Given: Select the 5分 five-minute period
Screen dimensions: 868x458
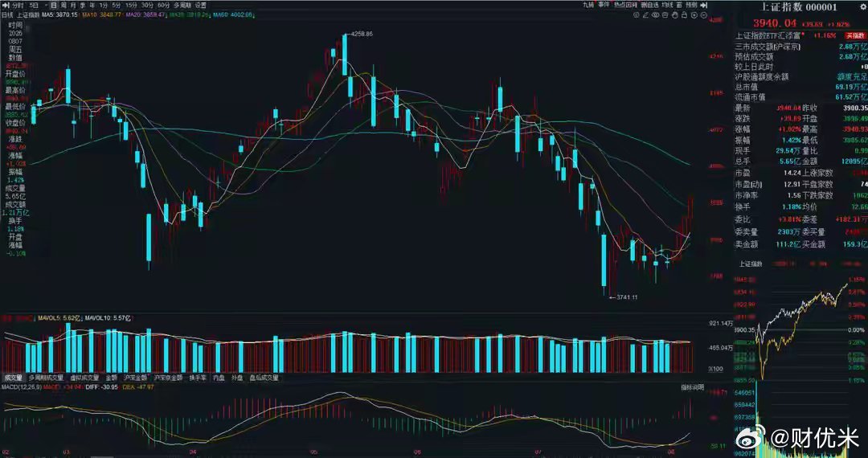Looking at the screenshot, I should click(x=117, y=5).
